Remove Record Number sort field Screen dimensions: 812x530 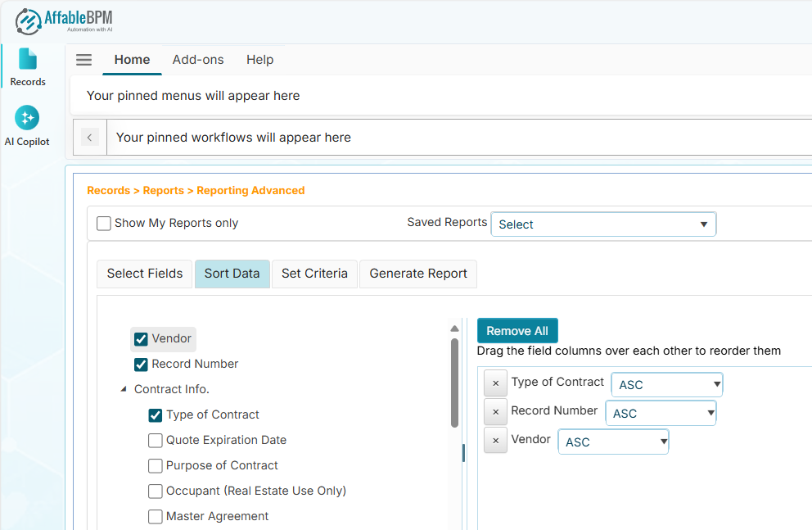[495, 412]
